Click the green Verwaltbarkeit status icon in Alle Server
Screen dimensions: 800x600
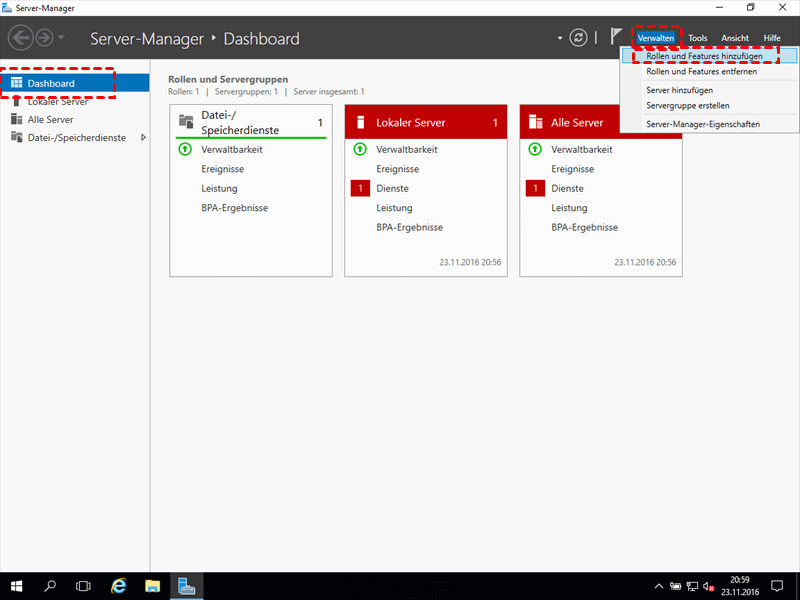pos(535,149)
